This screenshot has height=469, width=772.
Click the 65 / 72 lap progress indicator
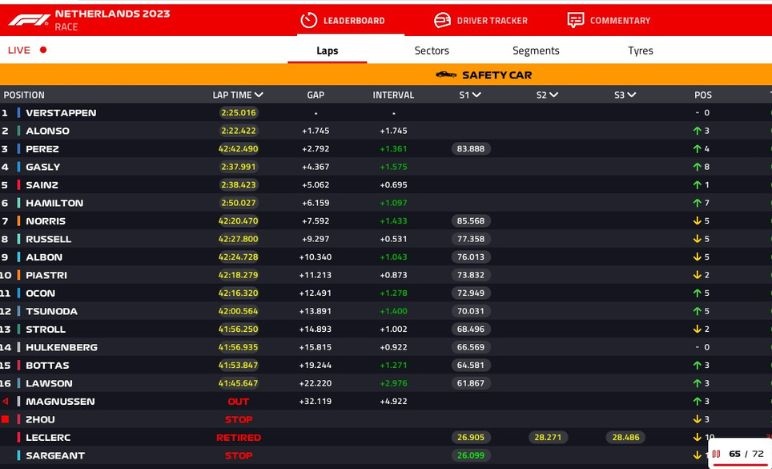(745, 454)
